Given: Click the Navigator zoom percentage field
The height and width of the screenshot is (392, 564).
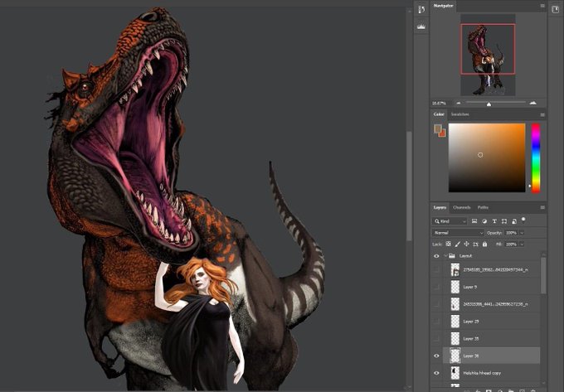Looking at the screenshot, I should click(x=439, y=103).
